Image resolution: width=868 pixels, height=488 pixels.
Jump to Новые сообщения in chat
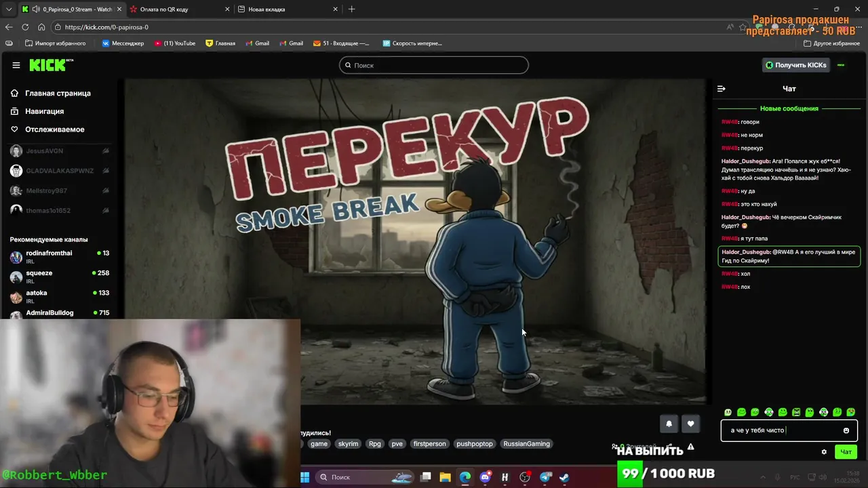[789, 108]
